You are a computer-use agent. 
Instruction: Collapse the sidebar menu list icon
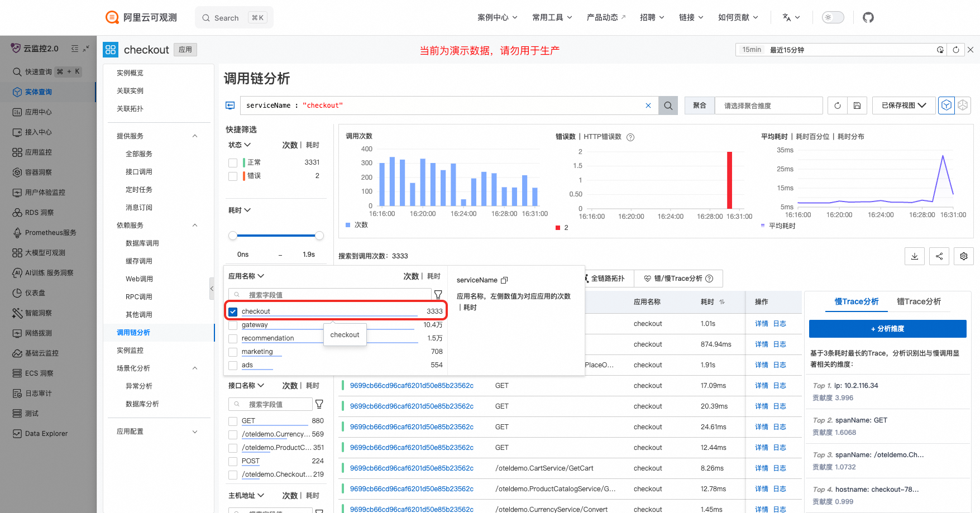tap(75, 49)
